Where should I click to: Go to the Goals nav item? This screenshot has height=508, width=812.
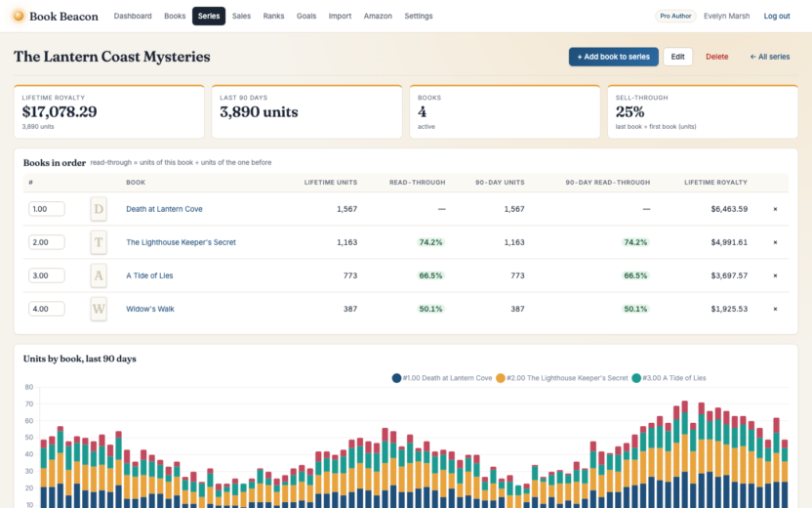(306, 16)
